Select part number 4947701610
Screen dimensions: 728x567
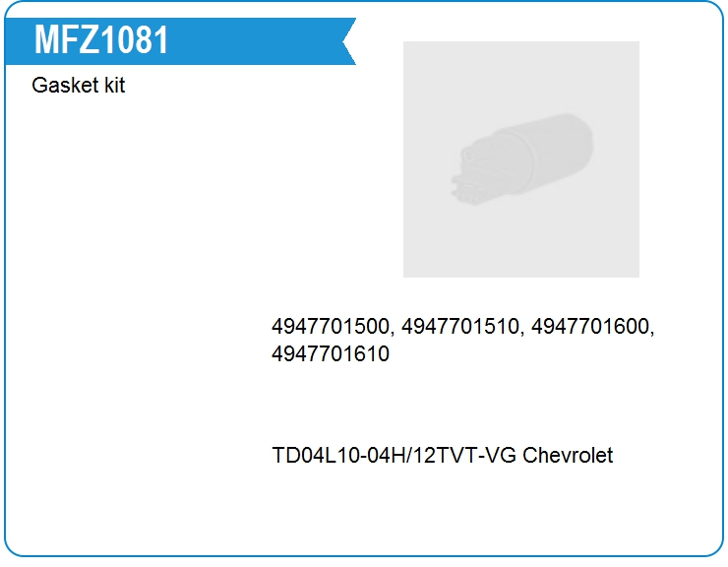(x=331, y=354)
